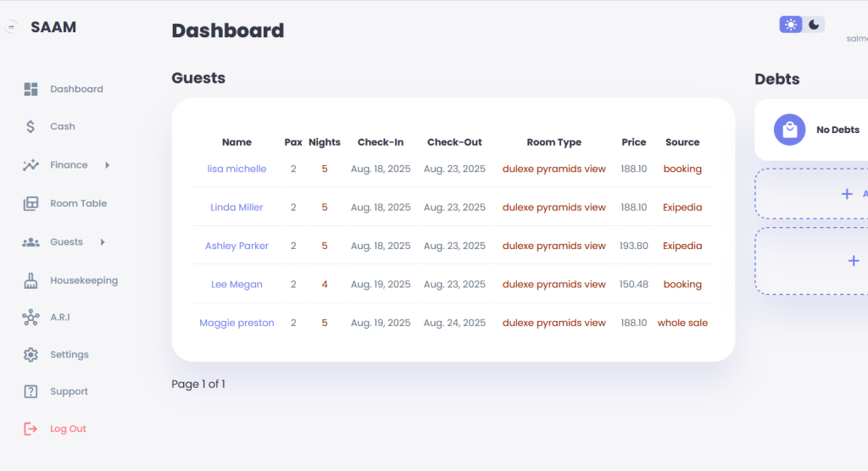The width and height of the screenshot is (868, 471).
Task: Click the Dashboard grid icon in sidebar
Action: click(x=31, y=89)
